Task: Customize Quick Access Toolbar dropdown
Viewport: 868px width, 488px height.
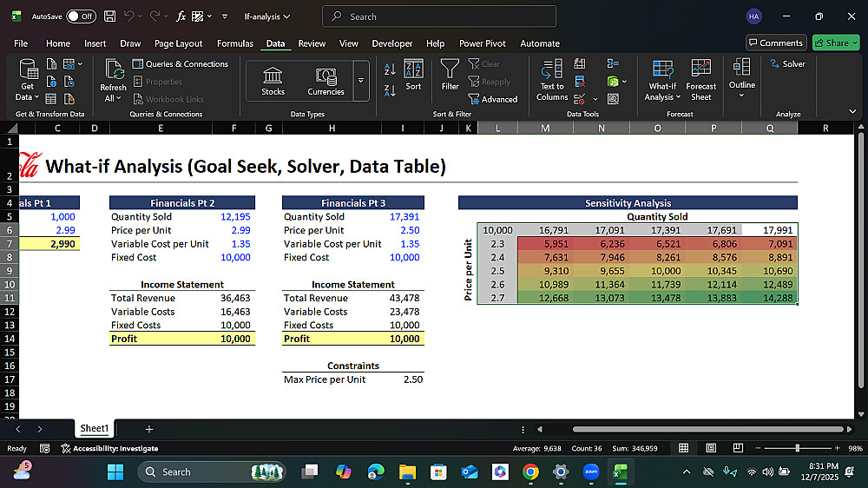Action: (225, 16)
